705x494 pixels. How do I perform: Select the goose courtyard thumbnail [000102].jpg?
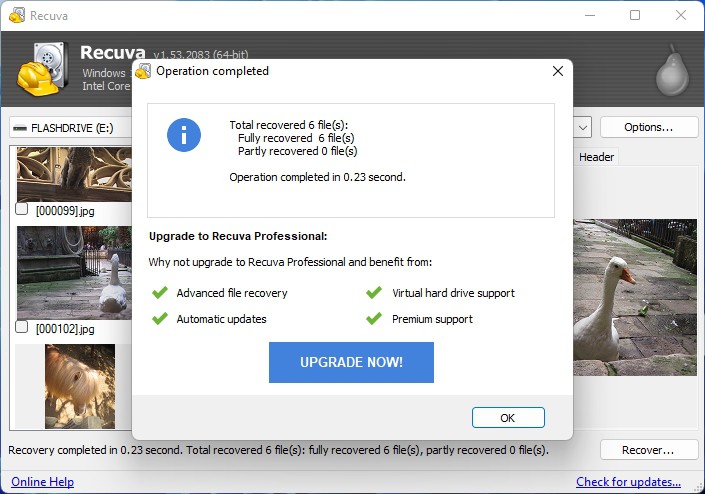click(x=74, y=273)
